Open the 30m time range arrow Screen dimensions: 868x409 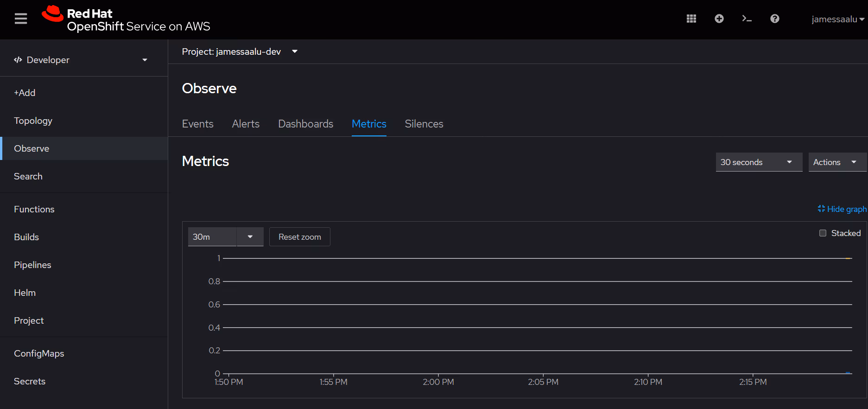coord(250,237)
